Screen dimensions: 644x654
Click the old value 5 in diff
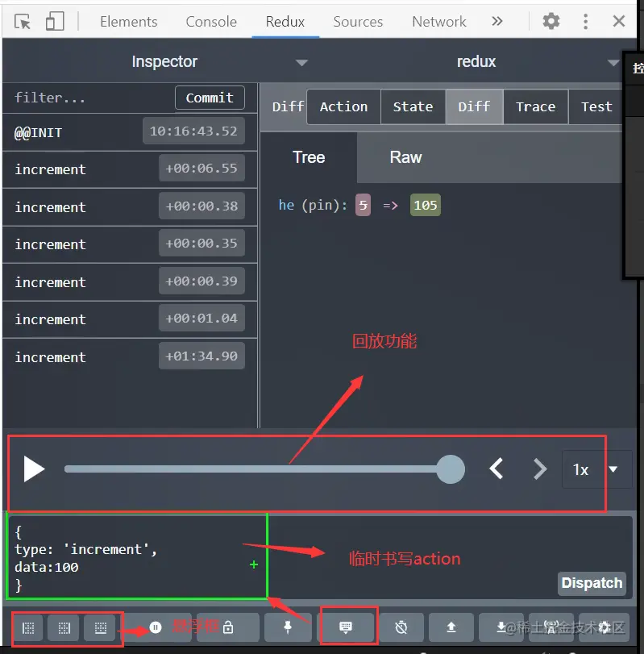363,205
